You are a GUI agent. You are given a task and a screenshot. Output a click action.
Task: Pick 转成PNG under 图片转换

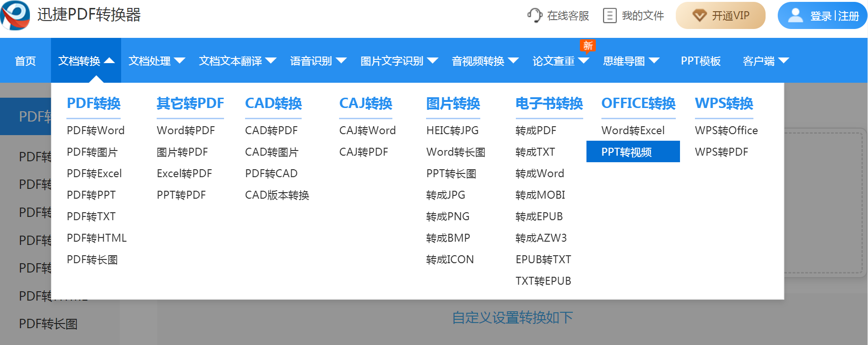(448, 216)
